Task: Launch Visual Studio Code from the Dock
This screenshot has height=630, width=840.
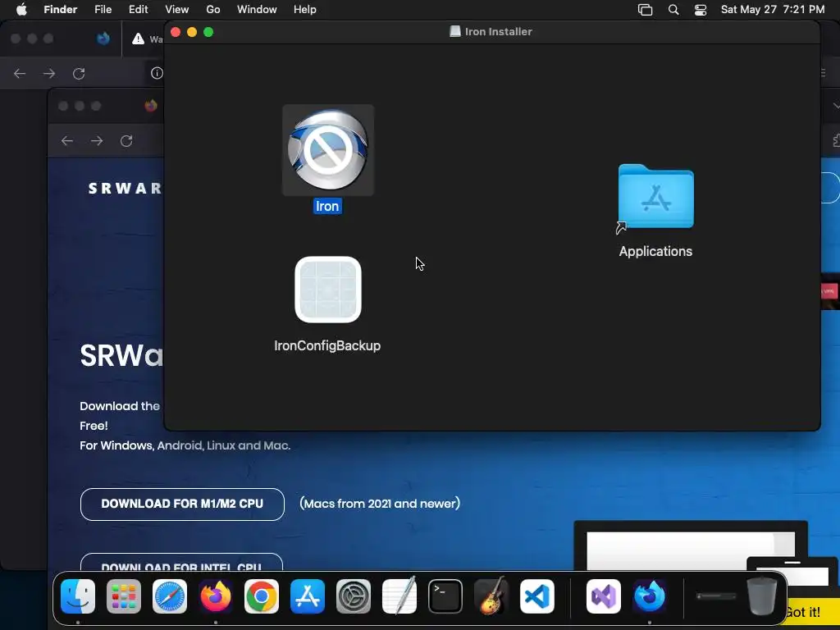Action: pos(537,596)
